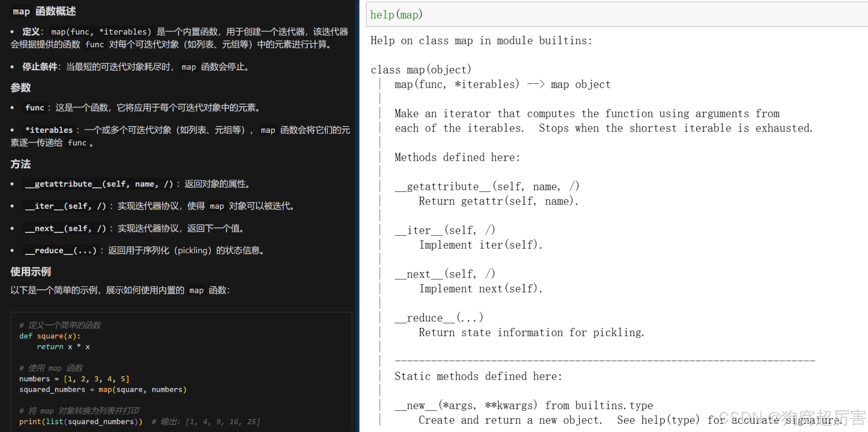Select the map(square, numbers) call in example code
Screen dimensions: 868x432
144,389
